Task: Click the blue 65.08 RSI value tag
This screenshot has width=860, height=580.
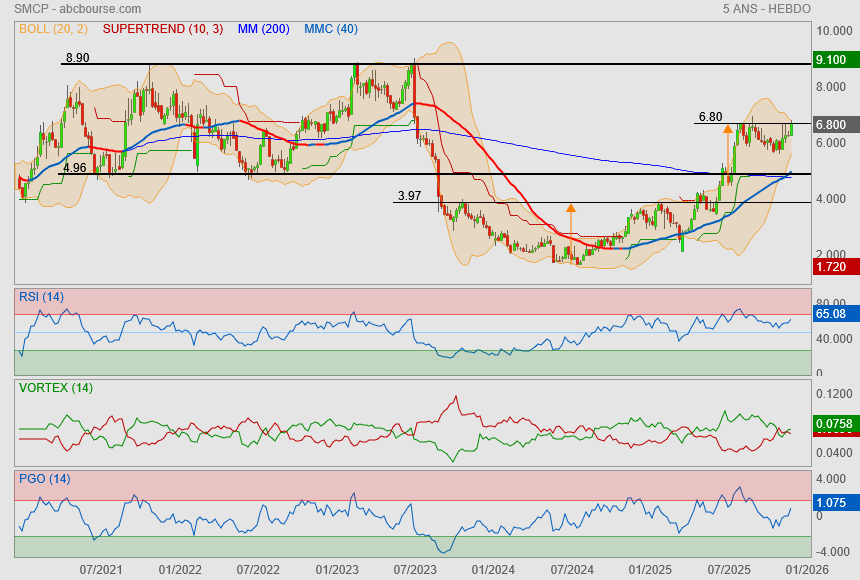Action: tap(832, 314)
